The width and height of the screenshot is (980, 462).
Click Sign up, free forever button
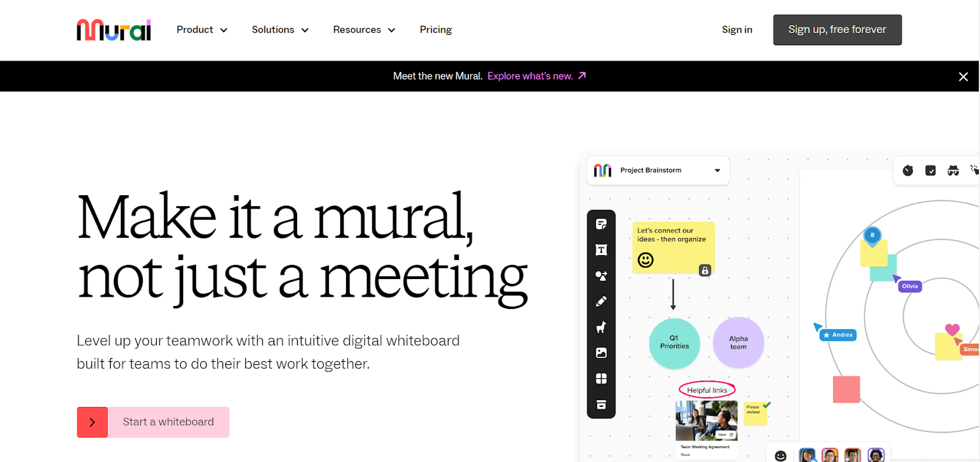coord(837,30)
